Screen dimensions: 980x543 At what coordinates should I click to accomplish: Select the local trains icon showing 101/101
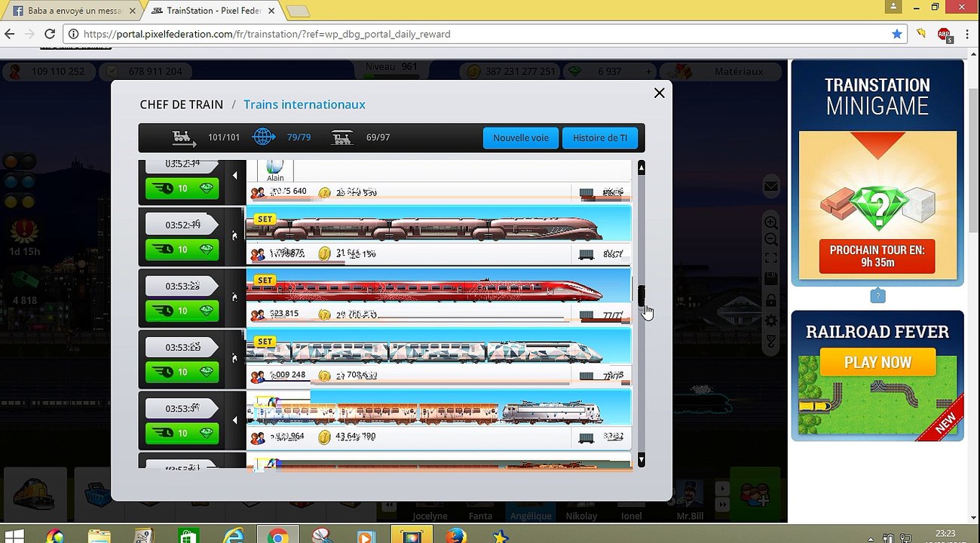coord(184,137)
